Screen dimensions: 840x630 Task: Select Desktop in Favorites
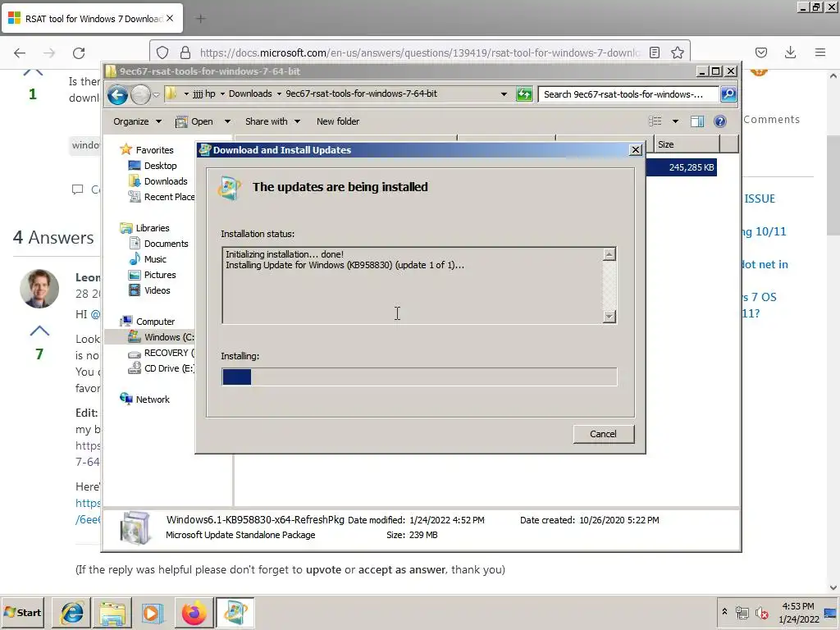[x=153, y=166]
